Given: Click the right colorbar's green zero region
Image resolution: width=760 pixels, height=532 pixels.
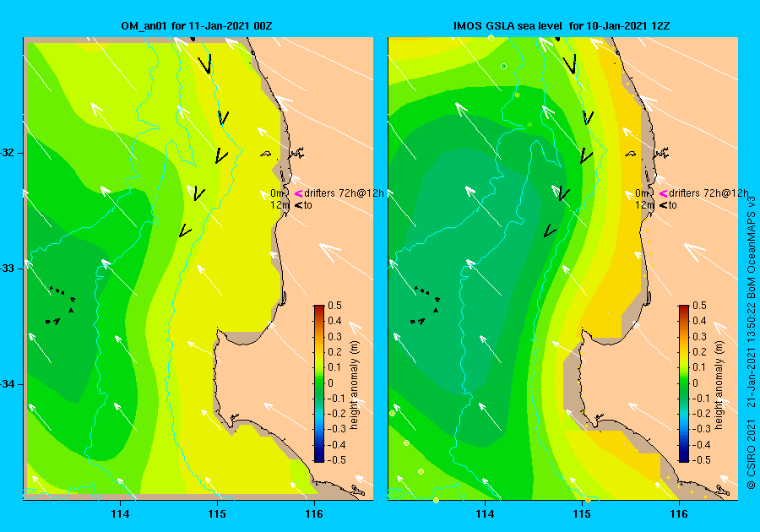Looking at the screenshot, I should [684, 383].
